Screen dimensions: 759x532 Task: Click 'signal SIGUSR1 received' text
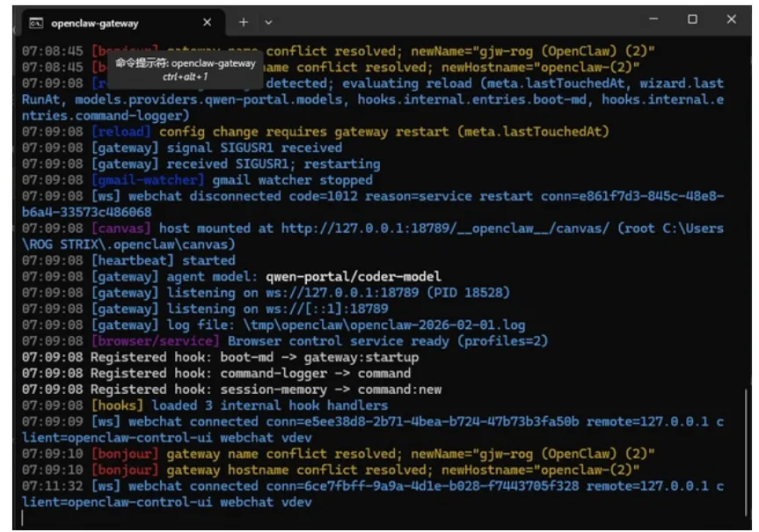[254, 148]
